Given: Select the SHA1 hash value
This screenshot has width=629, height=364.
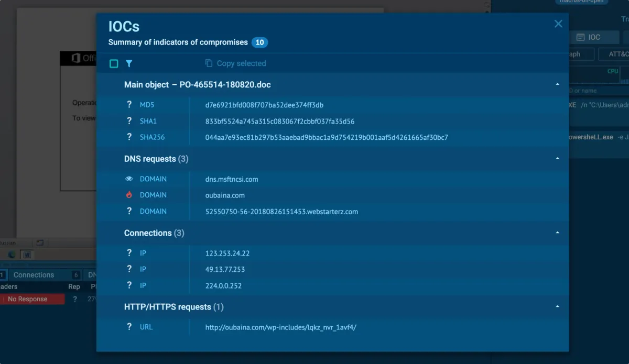Looking at the screenshot, I should pyautogui.click(x=279, y=121).
